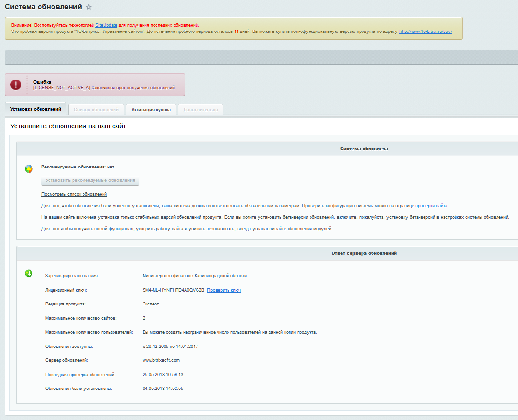Click the red error exclamation icon
The height and width of the screenshot is (420, 518).
16,85
